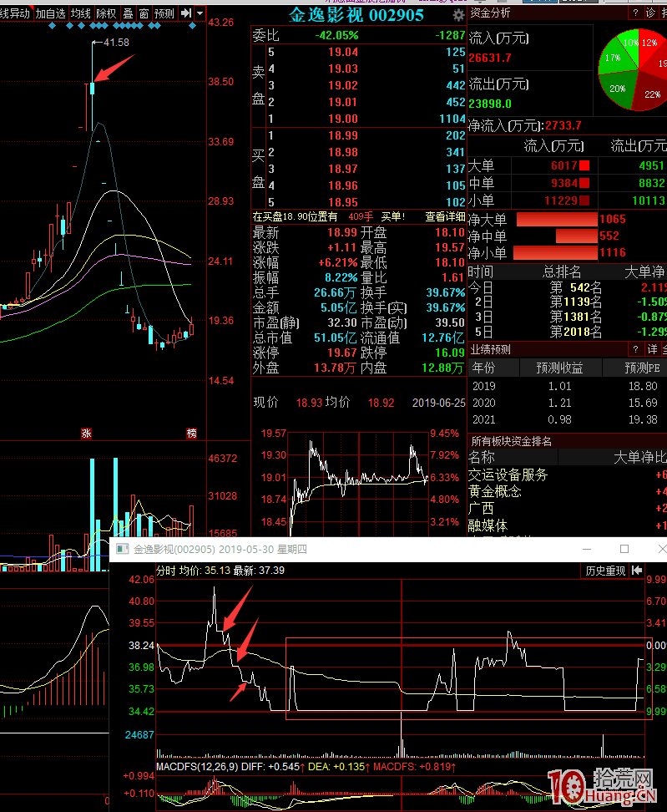Click the 净大单 red bar
The height and width of the screenshot is (812, 667).
[557, 220]
